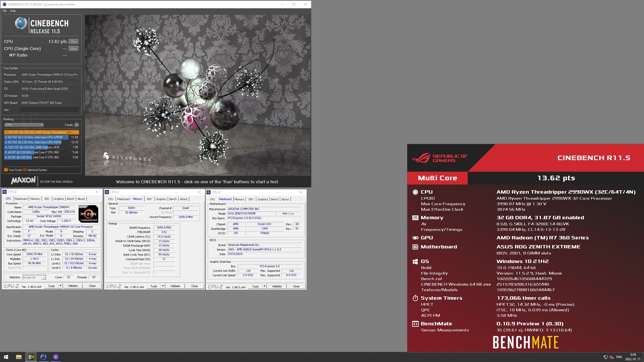Click Cinebench Info input field
644x362 pixels.
pos(50,110)
